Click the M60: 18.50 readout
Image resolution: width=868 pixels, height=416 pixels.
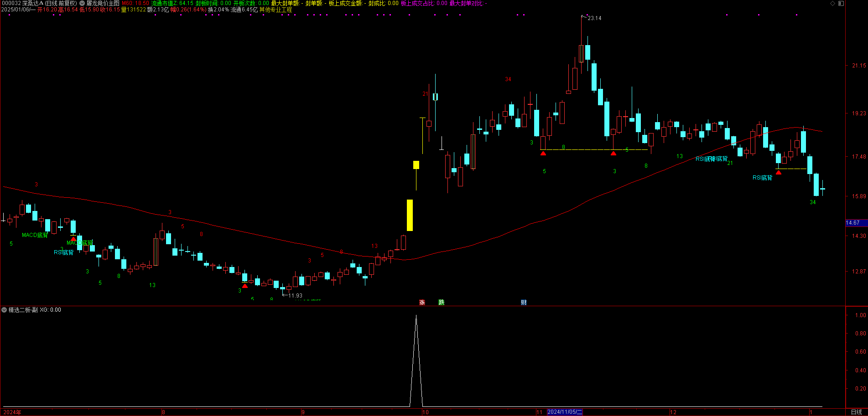(135, 3)
